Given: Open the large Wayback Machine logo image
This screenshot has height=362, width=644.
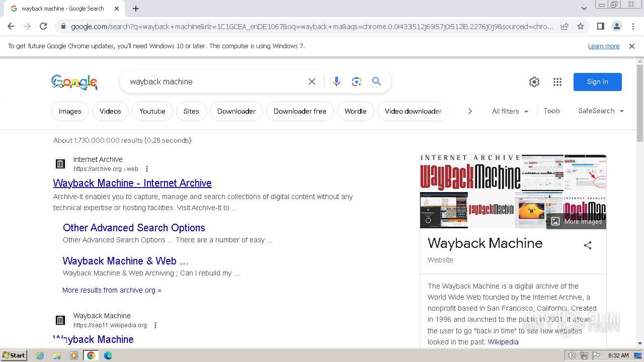Looking at the screenshot, I should click(x=470, y=173).
